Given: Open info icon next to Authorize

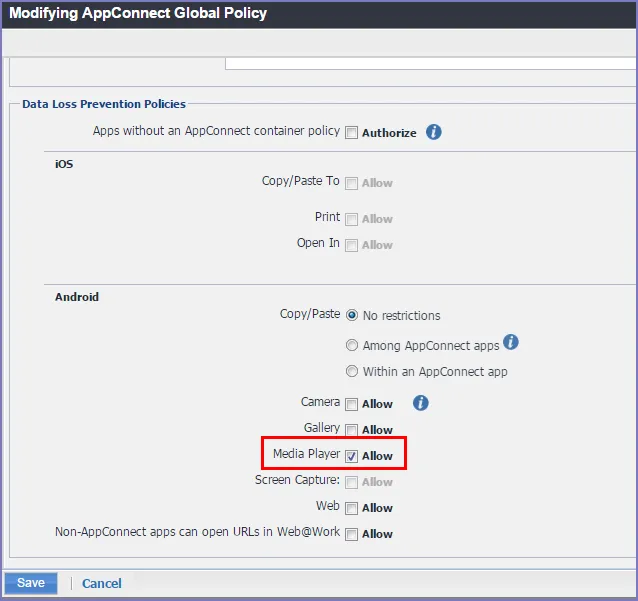Looking at the screenshot, I should coord(433,132).
